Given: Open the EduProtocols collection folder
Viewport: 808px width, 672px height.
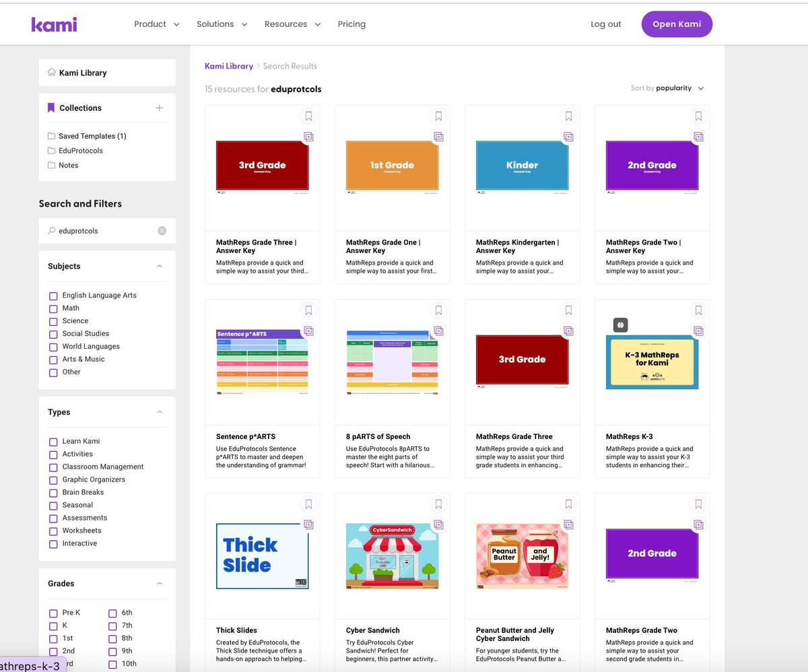Looking at the screenshot, I should (x=79, y=150).
